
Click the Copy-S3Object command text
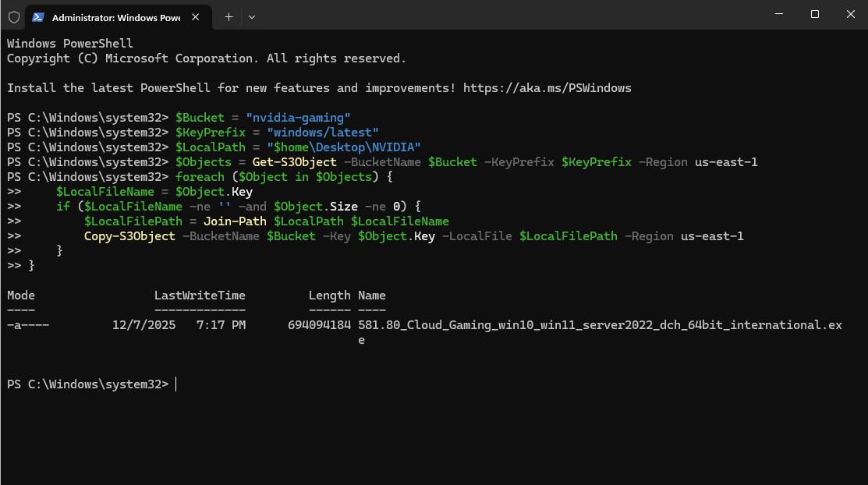pyautogui.click(x=129, y=236)
